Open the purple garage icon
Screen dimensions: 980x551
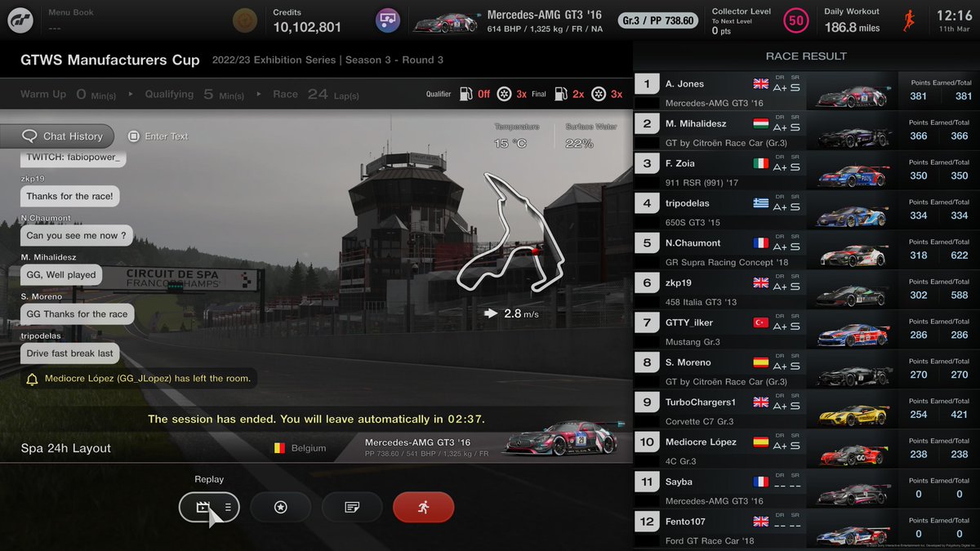(387, 20)
